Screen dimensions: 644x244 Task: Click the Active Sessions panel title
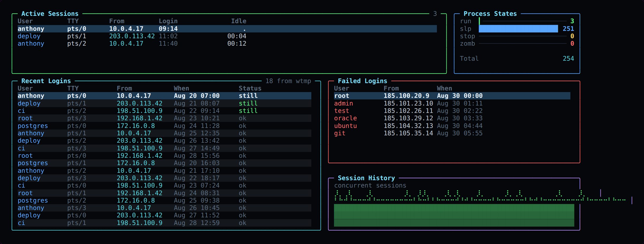(50, 14)
